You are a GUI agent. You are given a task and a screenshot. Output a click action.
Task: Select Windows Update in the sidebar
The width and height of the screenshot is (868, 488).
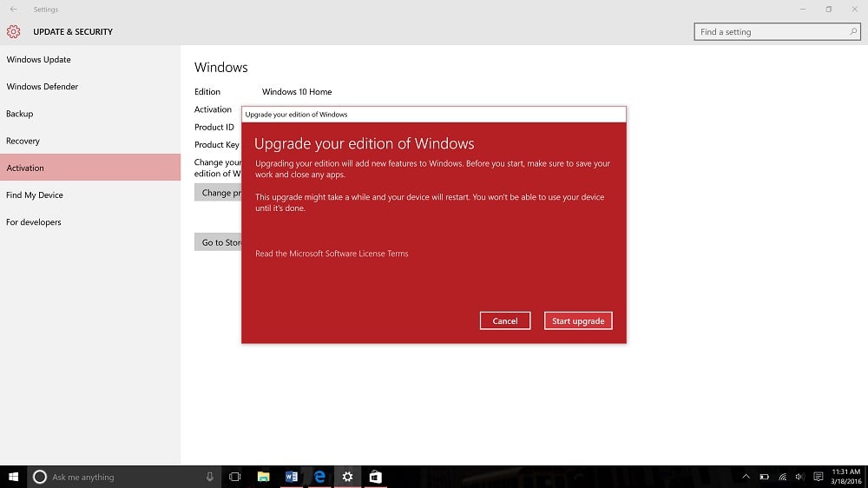[90, 59]
